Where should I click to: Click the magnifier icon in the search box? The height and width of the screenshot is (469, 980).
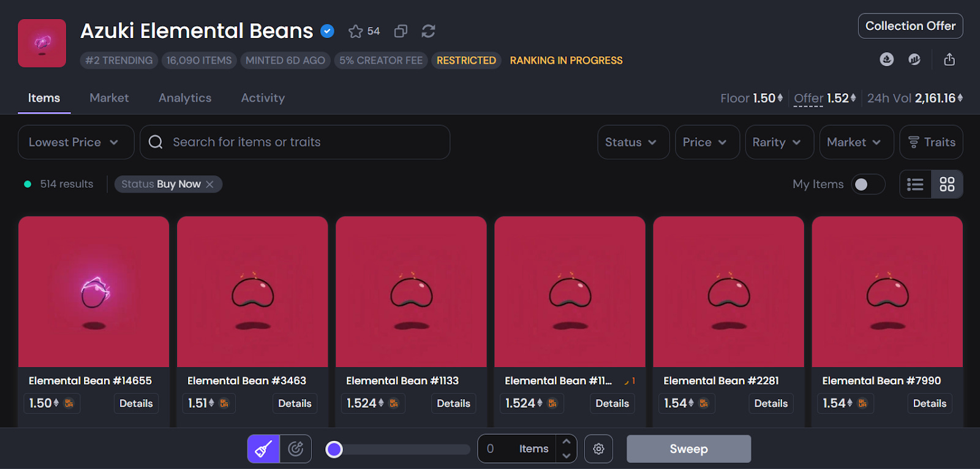tap(156, 142)
